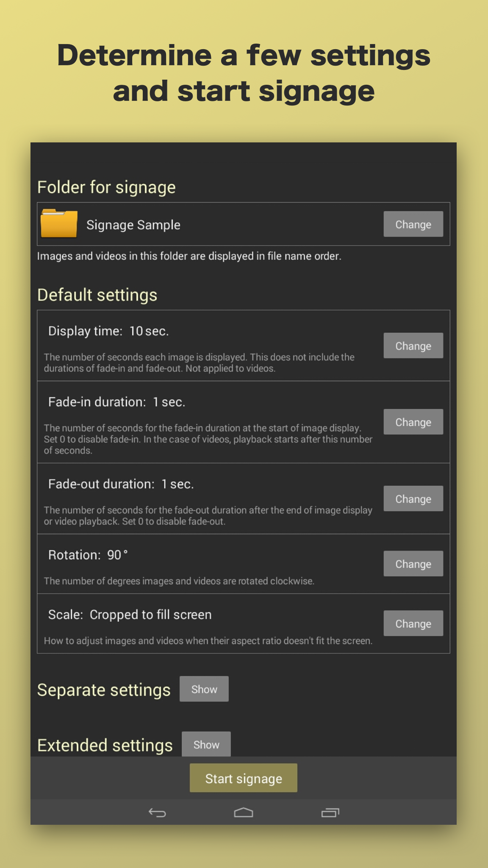This screenshot has width=488, height=868.
Task: Click the yellow Signage Sample folder icon
Action: pos(59,223)
